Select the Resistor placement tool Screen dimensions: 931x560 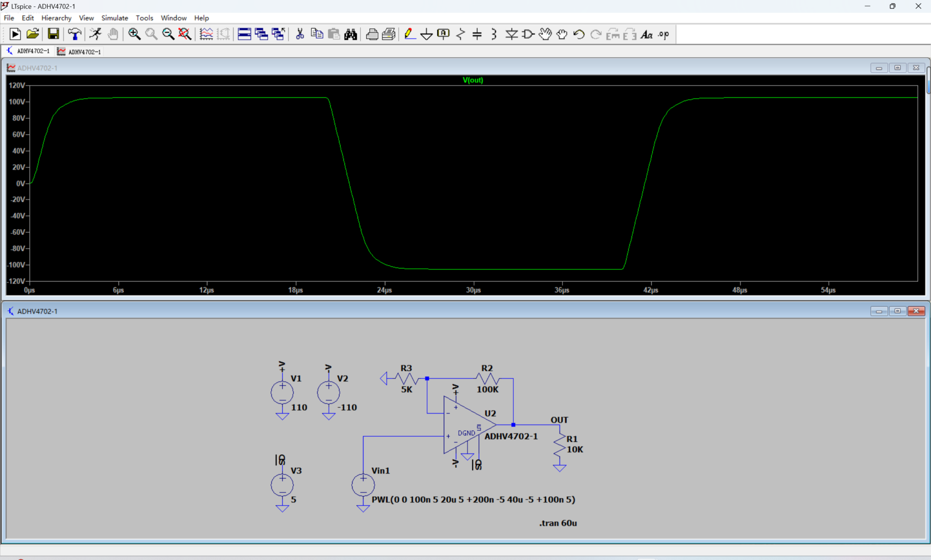[x=460, y=34]
